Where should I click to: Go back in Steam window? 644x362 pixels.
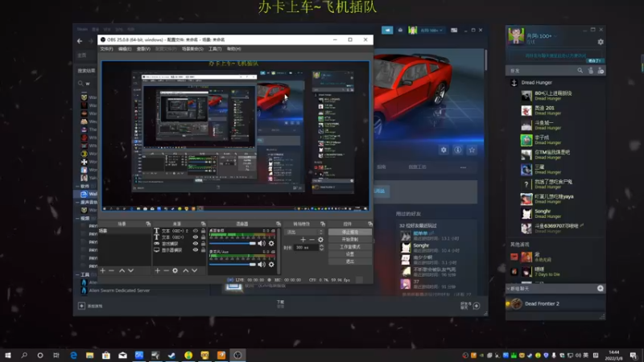pos(80,41)
